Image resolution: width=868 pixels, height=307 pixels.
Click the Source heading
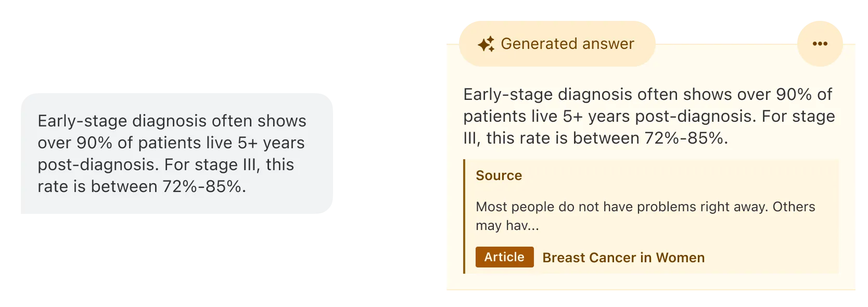(499, 175)
